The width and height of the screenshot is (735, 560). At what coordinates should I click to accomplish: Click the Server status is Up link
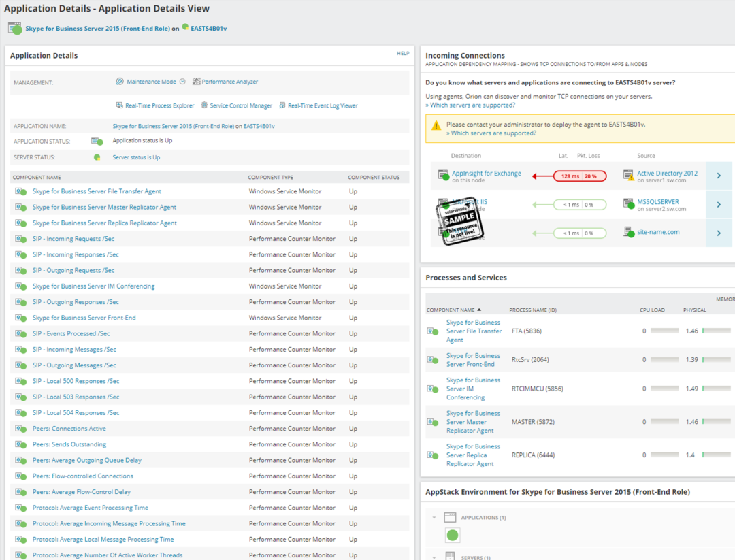(x=136, y=157)
